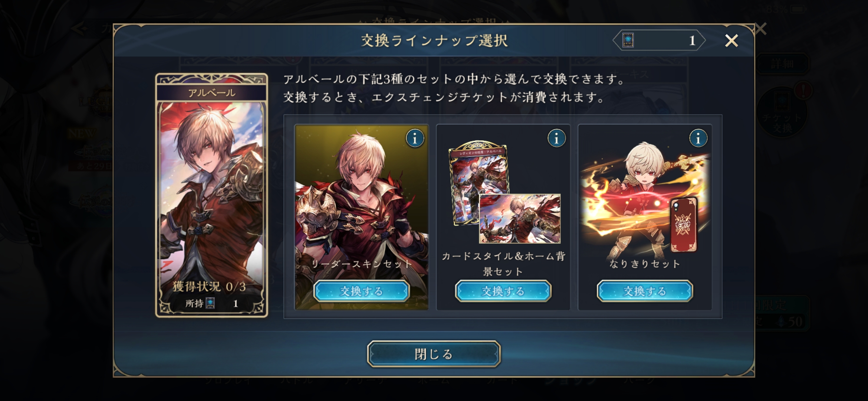Image resolution: width=868 pixels, height=401 pixels.
Task: Open info for Card Style & Home Background set
Action: click(x=556, y=138)
